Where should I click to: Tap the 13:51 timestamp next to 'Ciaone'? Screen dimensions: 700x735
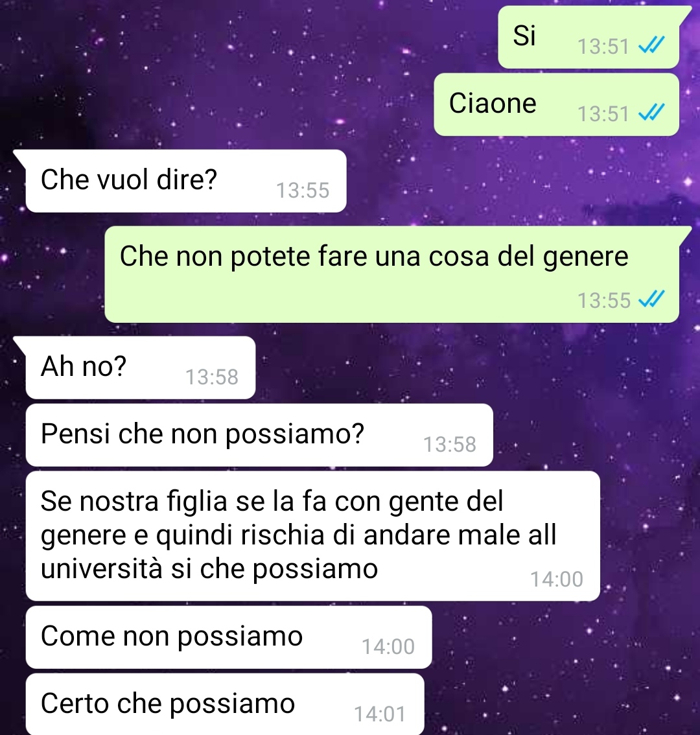click(x=603, y=114)
